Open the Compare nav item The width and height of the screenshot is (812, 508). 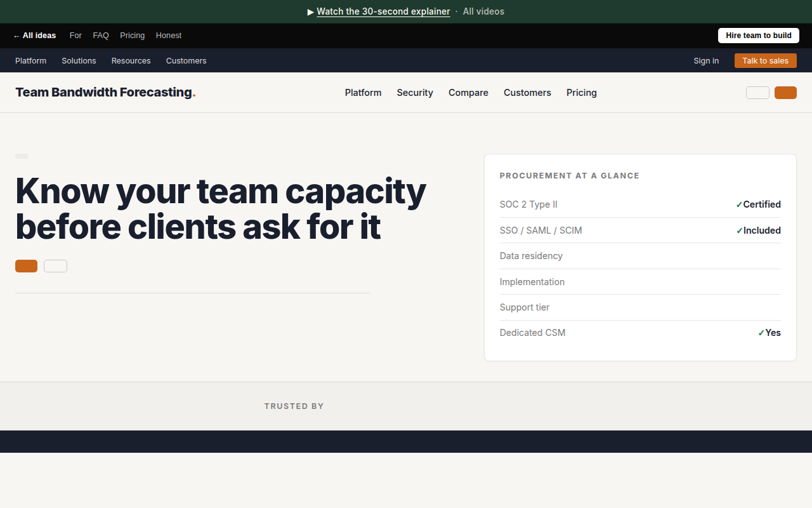tap(468, 93)
